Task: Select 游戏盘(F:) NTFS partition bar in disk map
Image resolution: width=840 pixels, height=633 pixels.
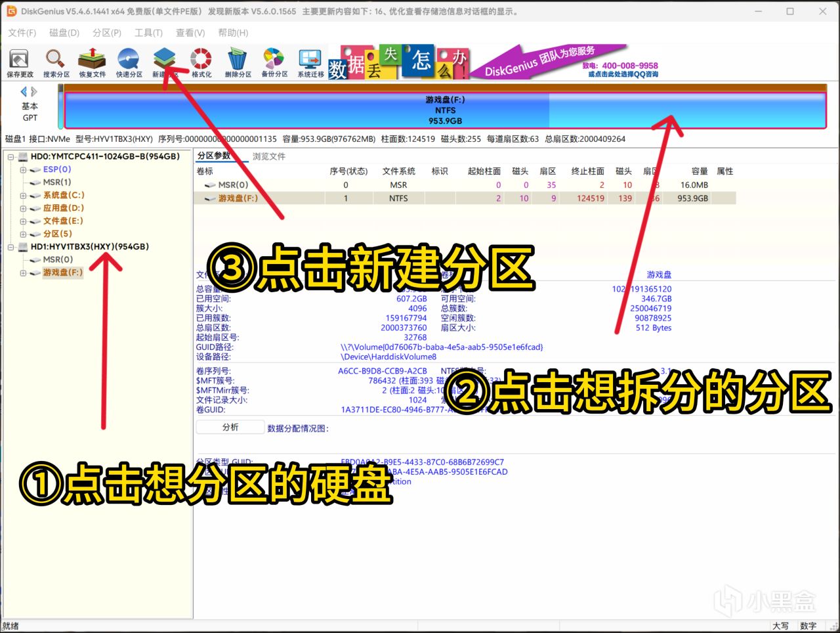Action: 445,110
